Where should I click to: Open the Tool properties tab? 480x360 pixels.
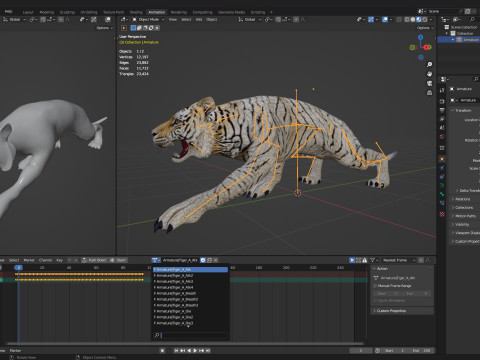tap(442, 90)
